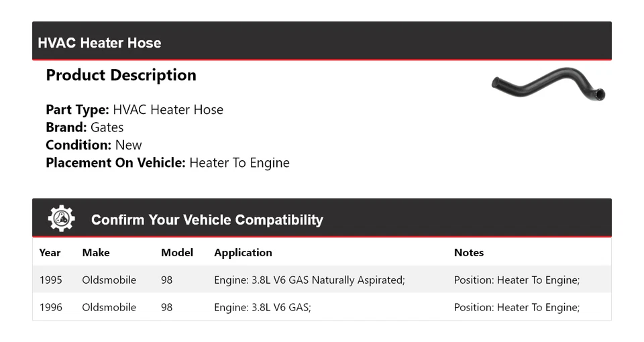Screen dimensions: 644x342
Task: Select the Notes column header
Action: 468,253
